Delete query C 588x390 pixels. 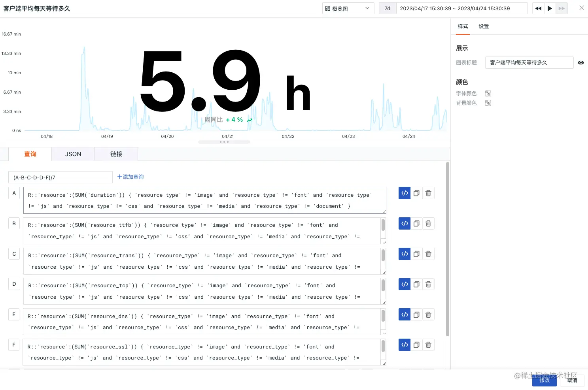(x=428, y=254)
